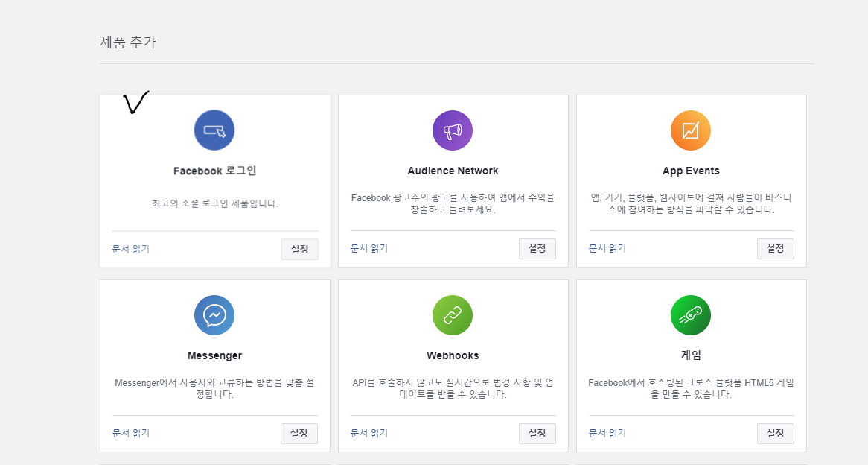Click Audience Network description about 광고주의 광고
868x465 pixels.
click(453, 204)
